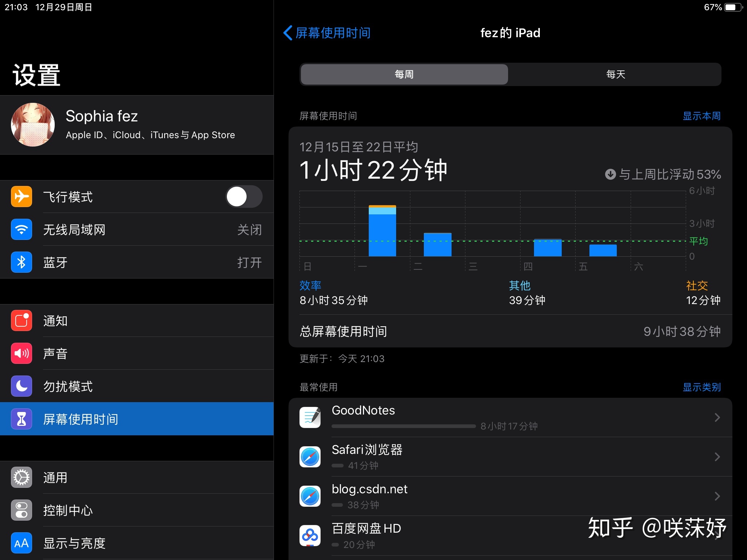
Task: Tap the 社交 category label
Action: point(697,285)
